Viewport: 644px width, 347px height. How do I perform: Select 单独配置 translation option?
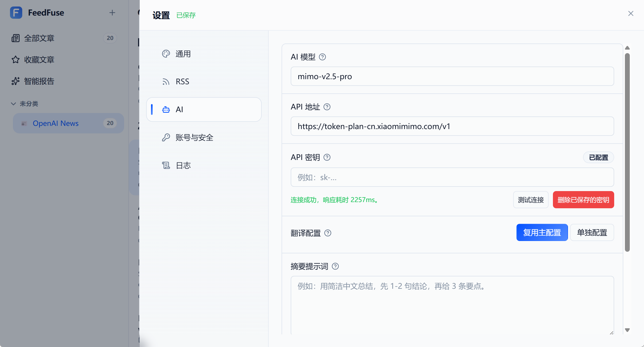point(592,232)
